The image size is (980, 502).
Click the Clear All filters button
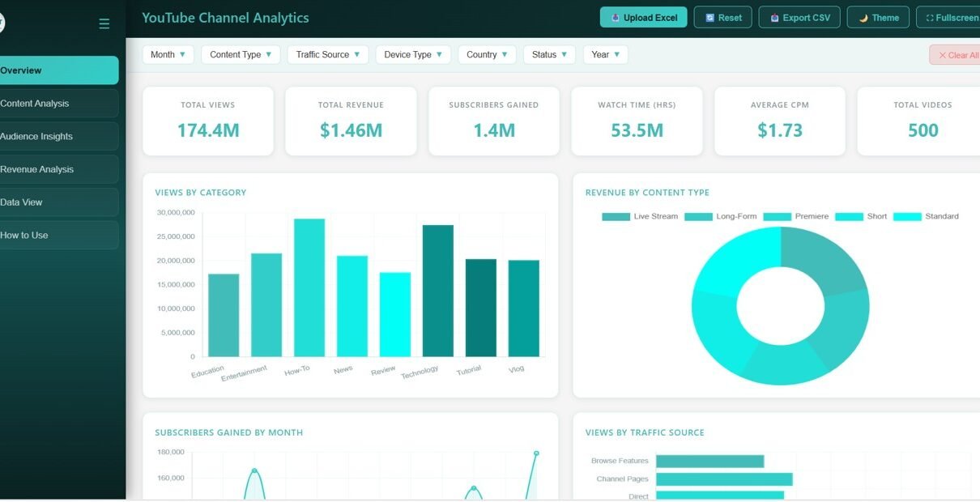(957, 55)
